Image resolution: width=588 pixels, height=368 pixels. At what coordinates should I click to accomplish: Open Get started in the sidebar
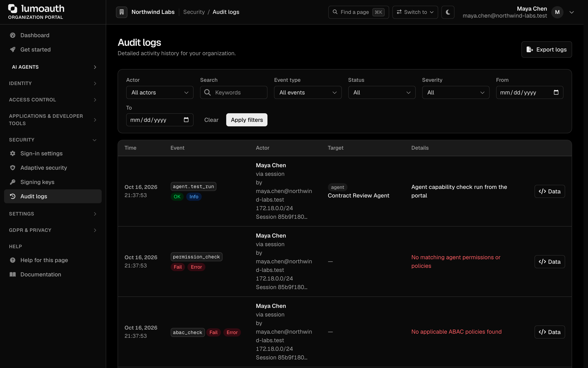tap(53, 49)
